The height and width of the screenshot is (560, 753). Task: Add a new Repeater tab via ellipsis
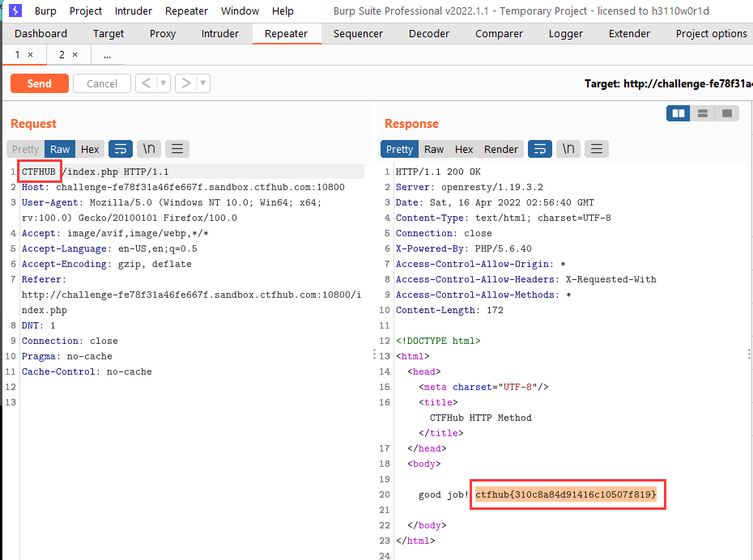coord(107,55)
